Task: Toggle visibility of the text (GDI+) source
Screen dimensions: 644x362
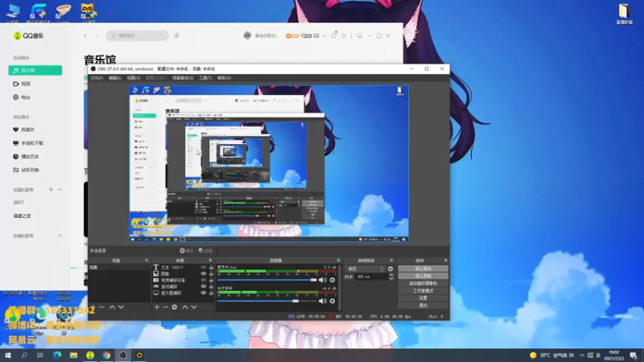Action: tap(204, 267)
